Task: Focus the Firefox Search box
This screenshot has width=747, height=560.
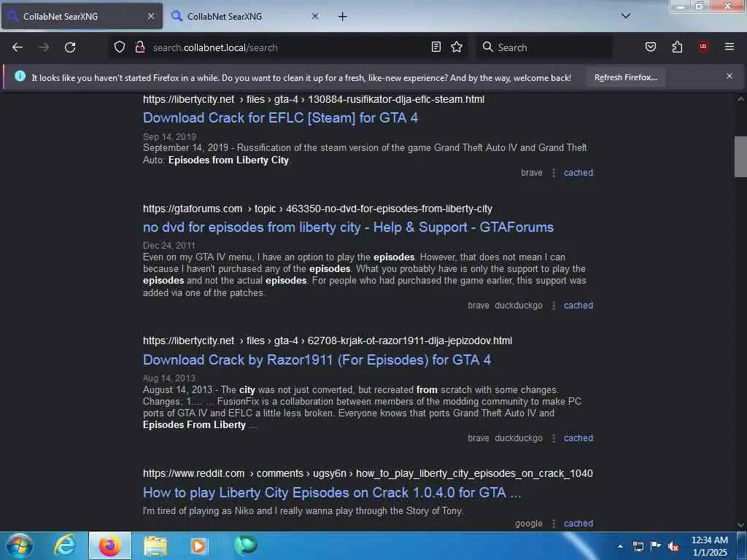Action: click(544, 47)
